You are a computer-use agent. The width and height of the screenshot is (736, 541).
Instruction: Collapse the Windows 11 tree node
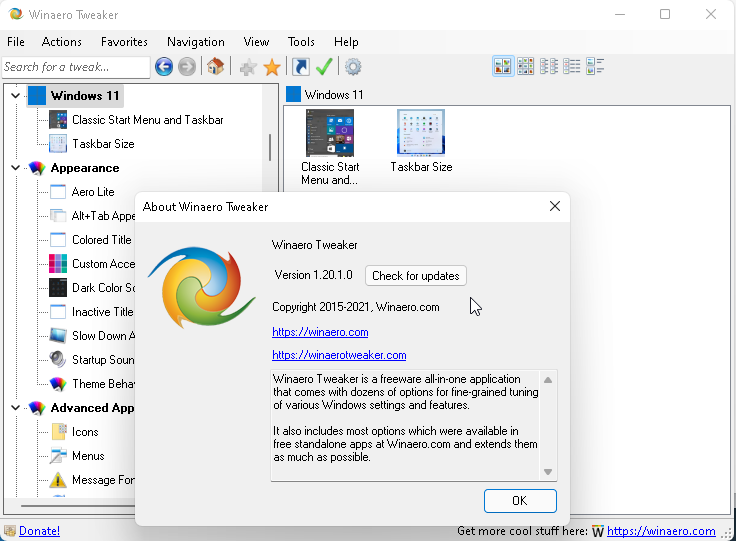pyautogui.click(x=15, y=96)
